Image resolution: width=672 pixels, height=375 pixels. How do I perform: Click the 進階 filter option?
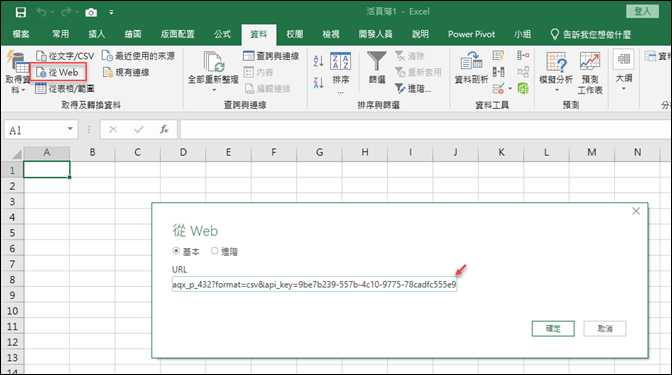[x=413, y=89]
